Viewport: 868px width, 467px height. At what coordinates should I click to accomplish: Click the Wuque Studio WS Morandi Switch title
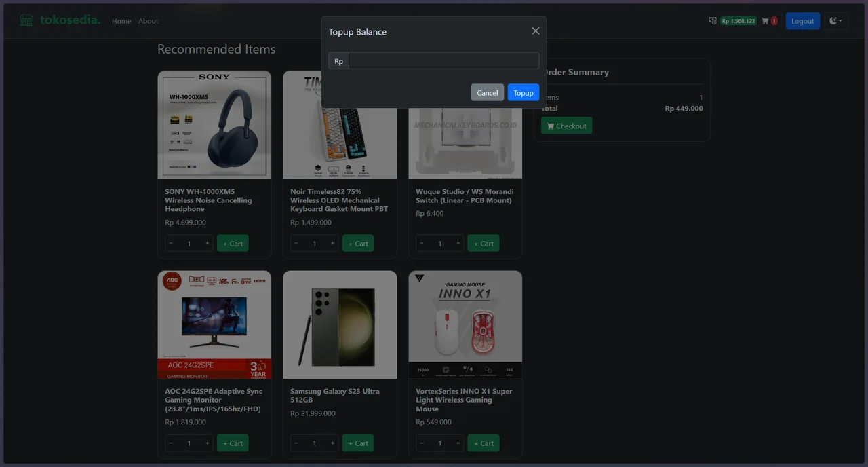465,195
